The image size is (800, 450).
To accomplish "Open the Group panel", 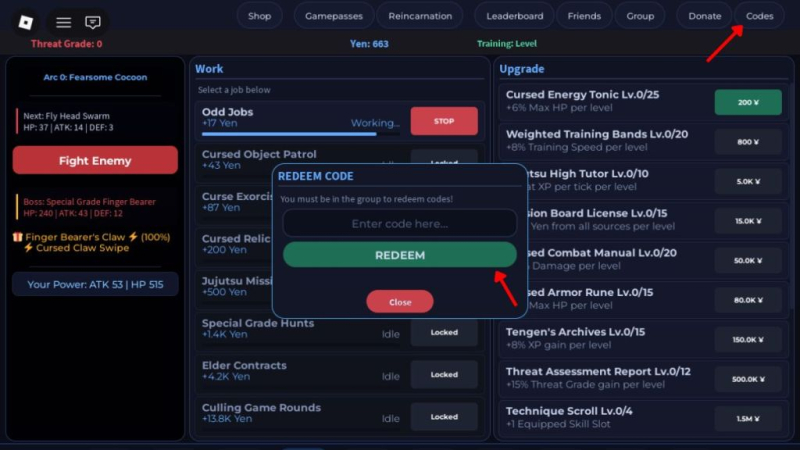I will coord(640,16).
